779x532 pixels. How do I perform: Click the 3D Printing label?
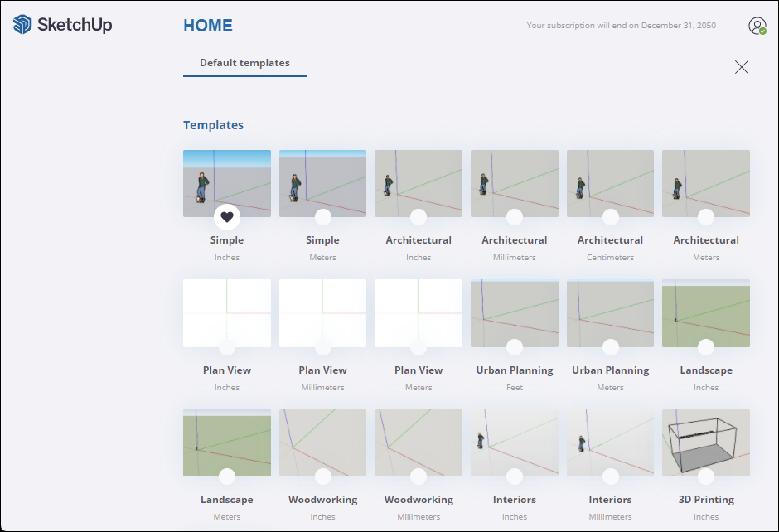click(706, 500)
